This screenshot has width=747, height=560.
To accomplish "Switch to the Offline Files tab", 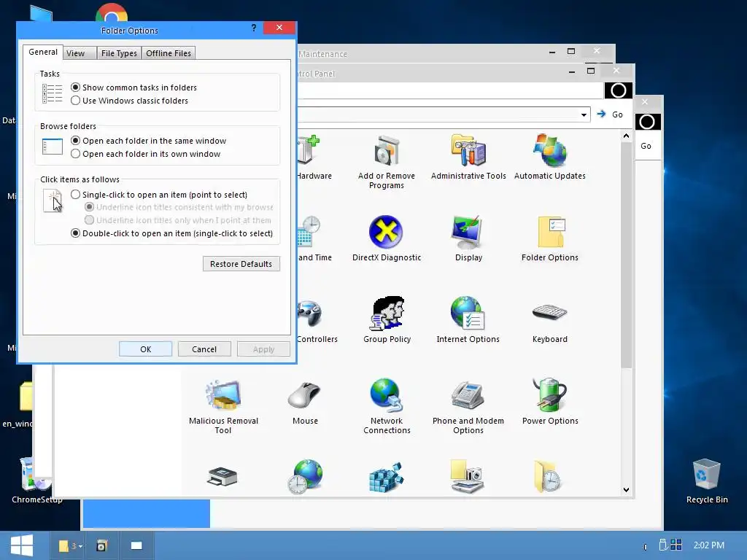I will click(169, 53).
